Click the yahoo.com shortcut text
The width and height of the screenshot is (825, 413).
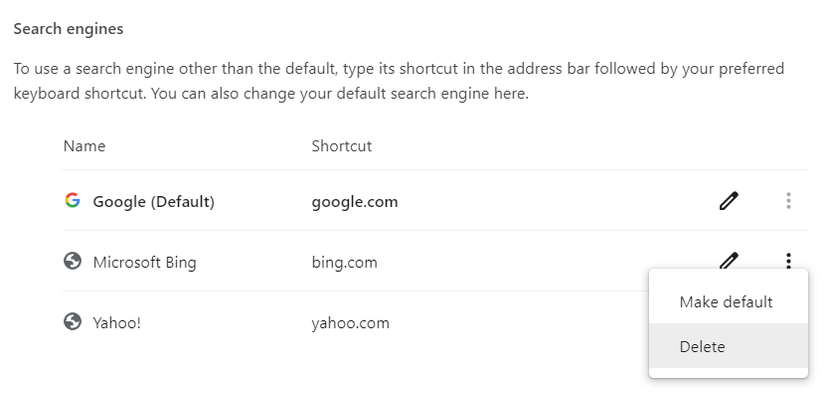tap(350, 323)
